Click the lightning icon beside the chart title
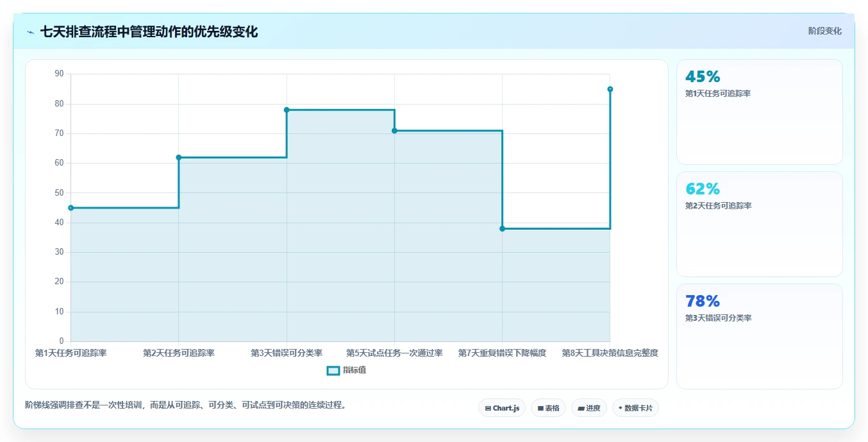The image size is (868, 442). click(x=30, y=32)
